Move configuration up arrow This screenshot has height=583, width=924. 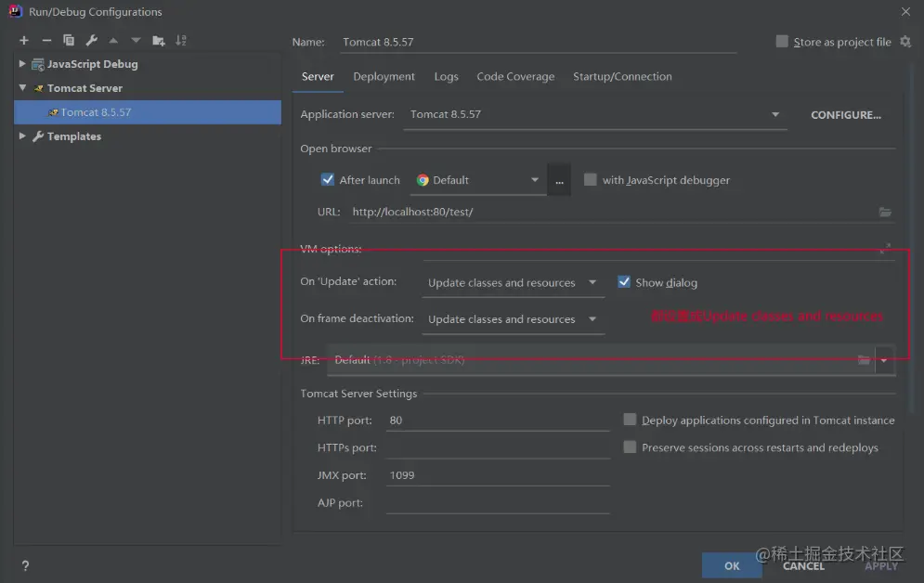[113, 40]
